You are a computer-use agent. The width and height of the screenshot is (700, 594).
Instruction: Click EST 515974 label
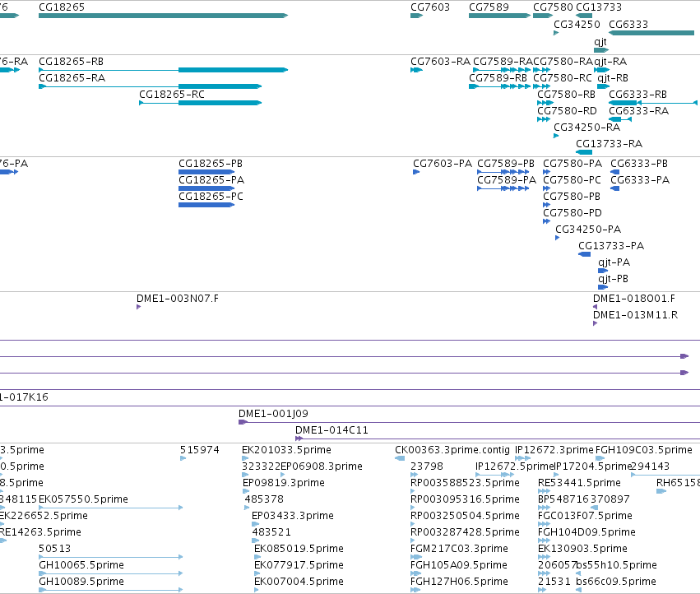(200, 450)
